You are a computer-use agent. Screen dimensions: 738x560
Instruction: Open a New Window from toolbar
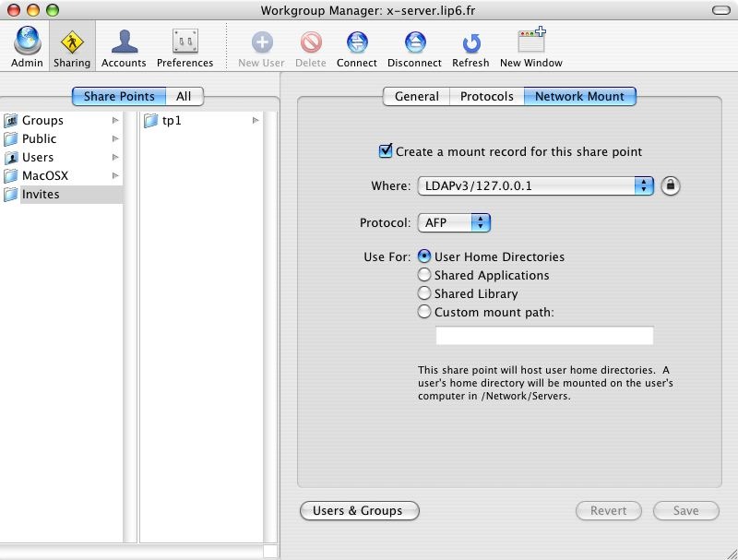[531, 43]
